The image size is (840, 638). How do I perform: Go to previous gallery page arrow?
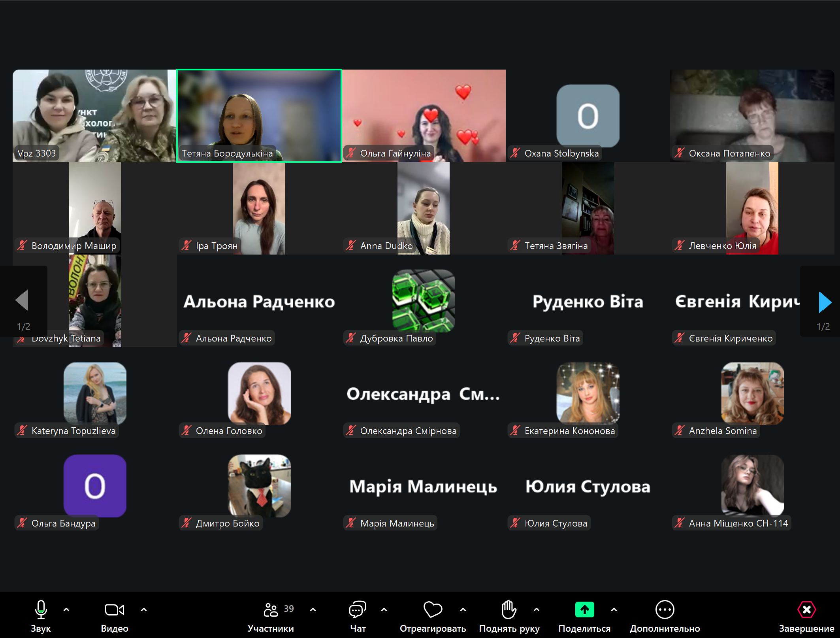tap(22, 300)
